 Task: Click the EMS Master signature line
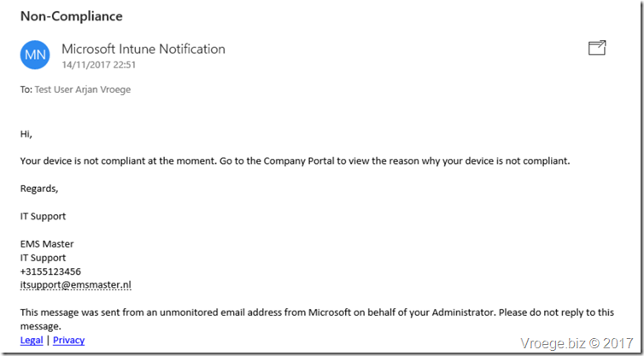point(47,244)
